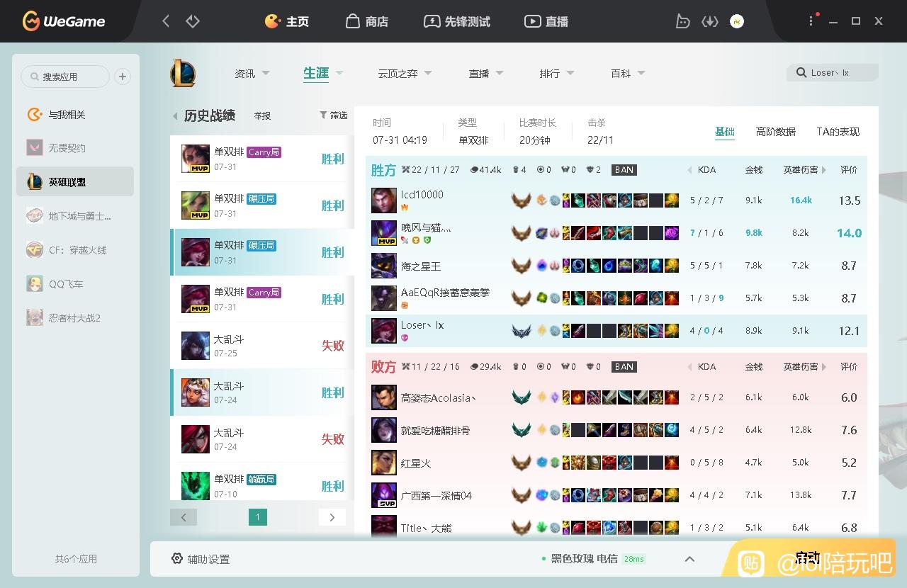The image size is (907, 588).
Task: Click player name AaEQqR接蓄意轰拳
Action: (x=445, y=293)
